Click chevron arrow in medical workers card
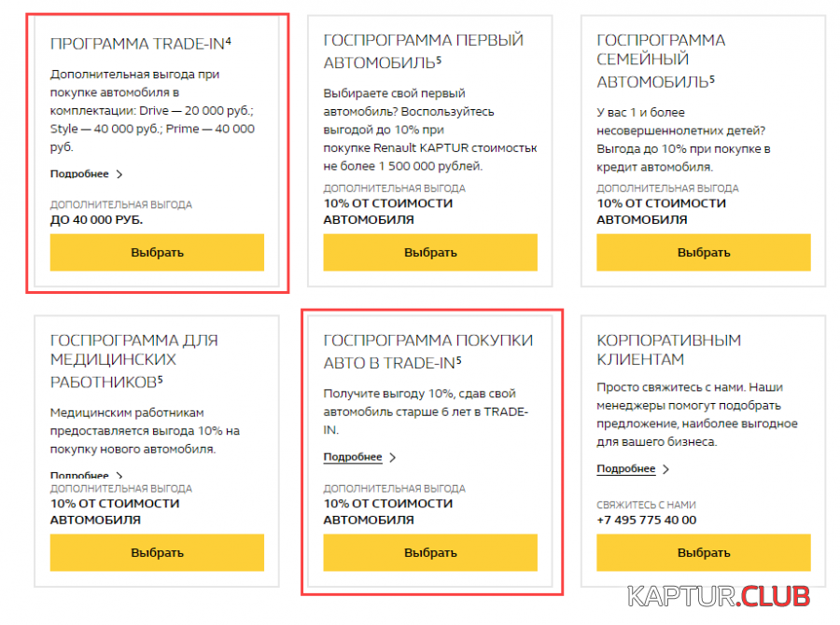 point(119,475)
